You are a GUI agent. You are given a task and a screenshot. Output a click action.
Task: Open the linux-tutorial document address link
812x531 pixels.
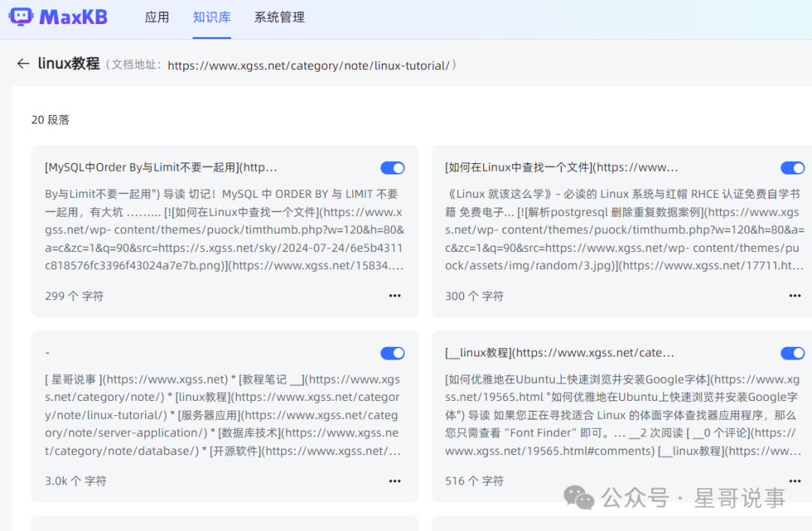309,65
